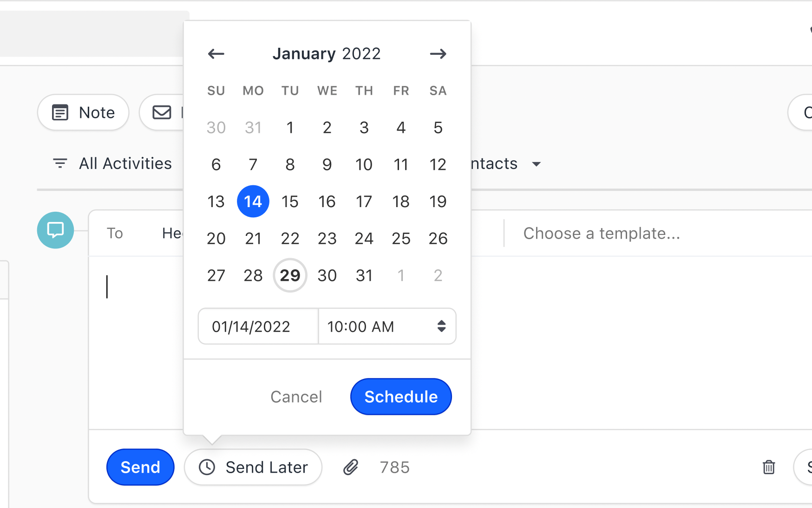Viewport: 812px width, 508px height.
Task: Go to next month in calendar
Action: click(438, 54)
